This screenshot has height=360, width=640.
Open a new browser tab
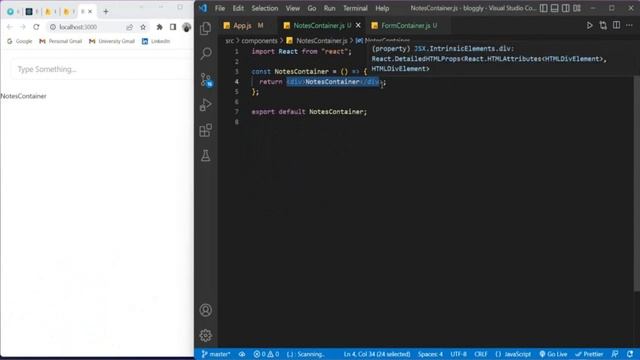click(106, 11)
